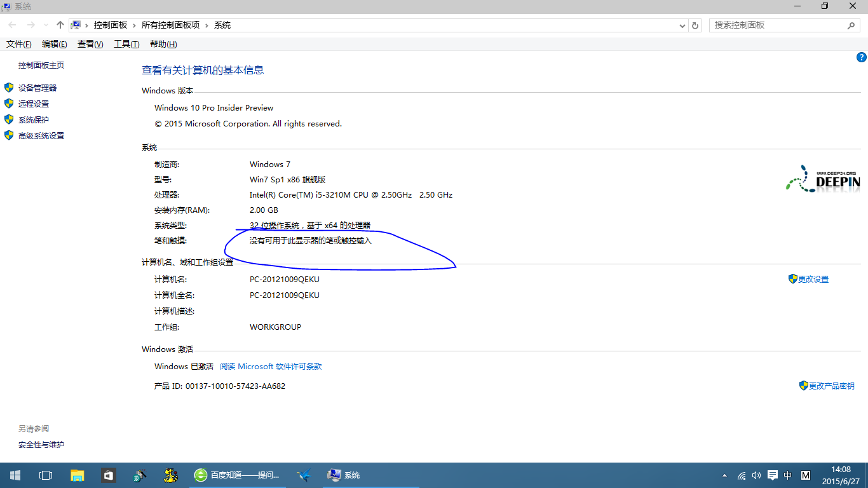Open the 编辑(E) menu

pyautogui.click(x=55, y=44)
